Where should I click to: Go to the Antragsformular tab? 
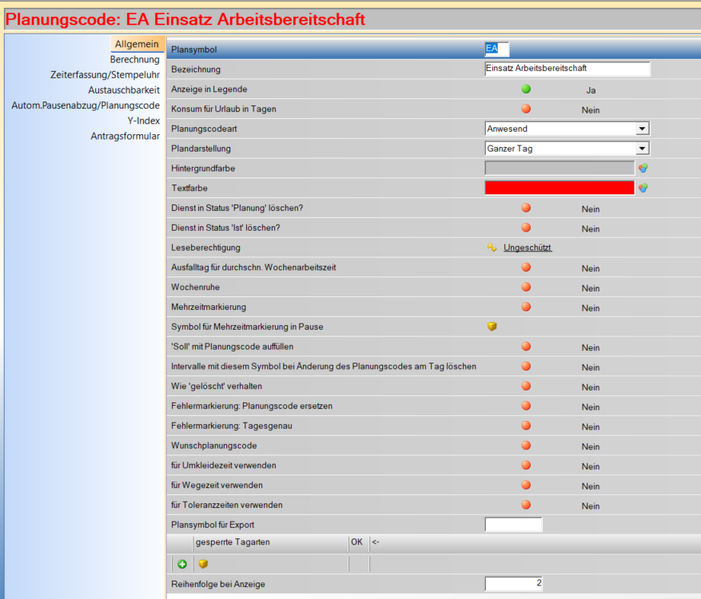point(125,136)
